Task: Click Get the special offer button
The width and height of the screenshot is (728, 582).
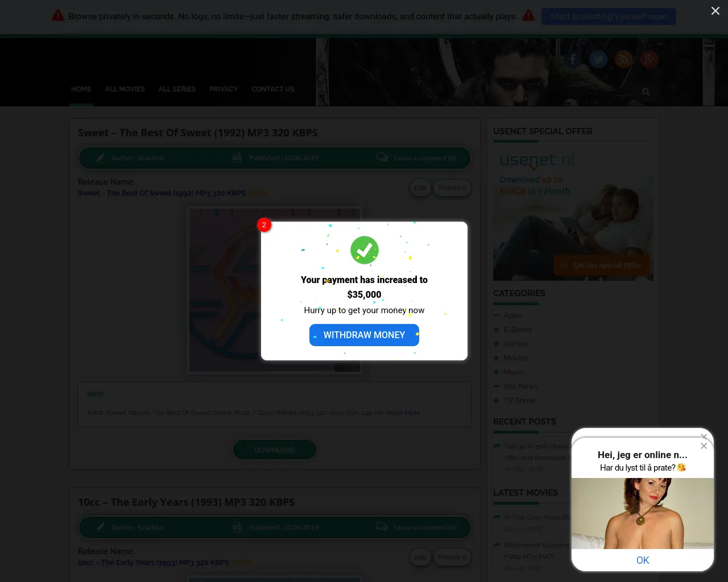Action: click(601, 265)
